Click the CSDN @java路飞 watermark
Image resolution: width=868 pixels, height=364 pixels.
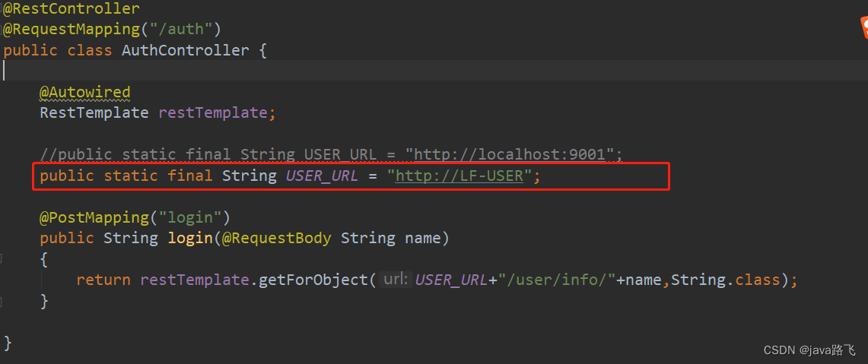[x=809, y=350]
